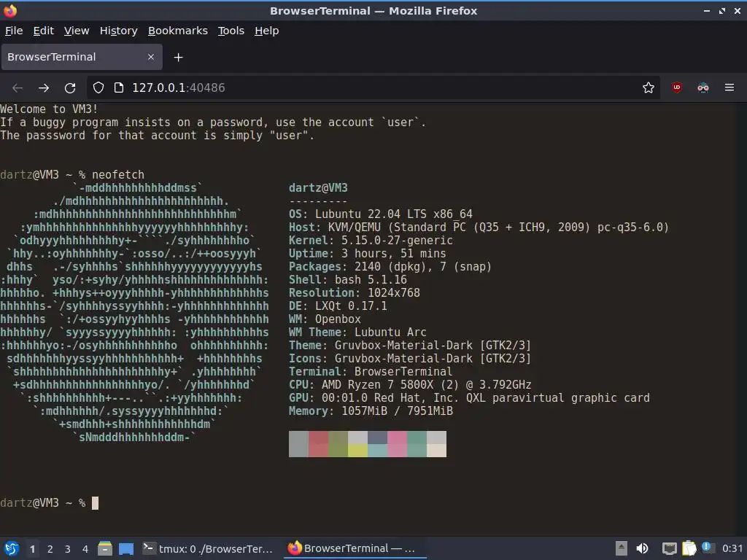Viewport: 747px width, 560px height.
Task: Open the update notifier tray icon
Action: tap(708, 548)
